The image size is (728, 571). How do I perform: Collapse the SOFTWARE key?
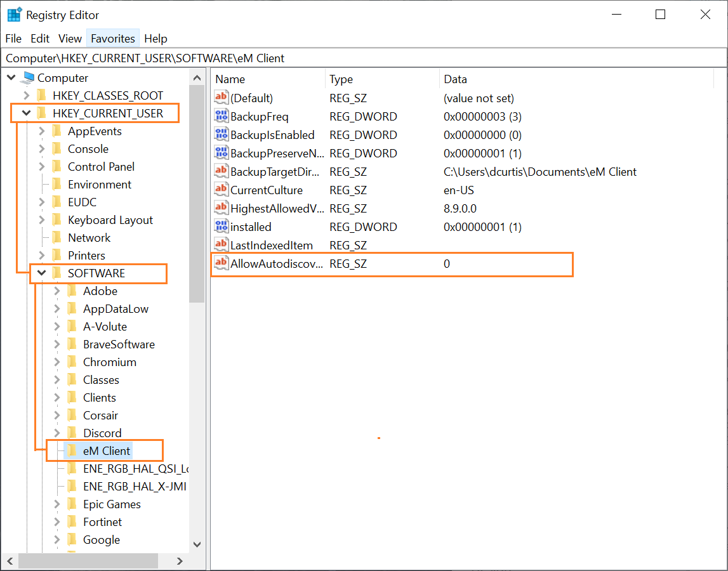point(42,273)
